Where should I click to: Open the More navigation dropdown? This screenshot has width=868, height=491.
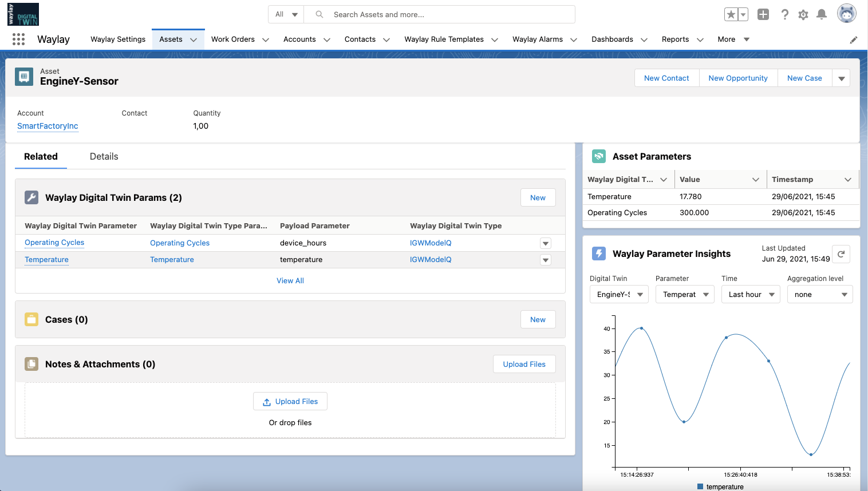[733, 39]
